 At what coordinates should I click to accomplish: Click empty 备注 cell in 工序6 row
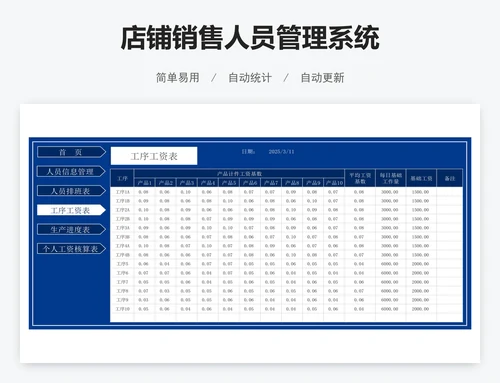[x=450, y=273]
